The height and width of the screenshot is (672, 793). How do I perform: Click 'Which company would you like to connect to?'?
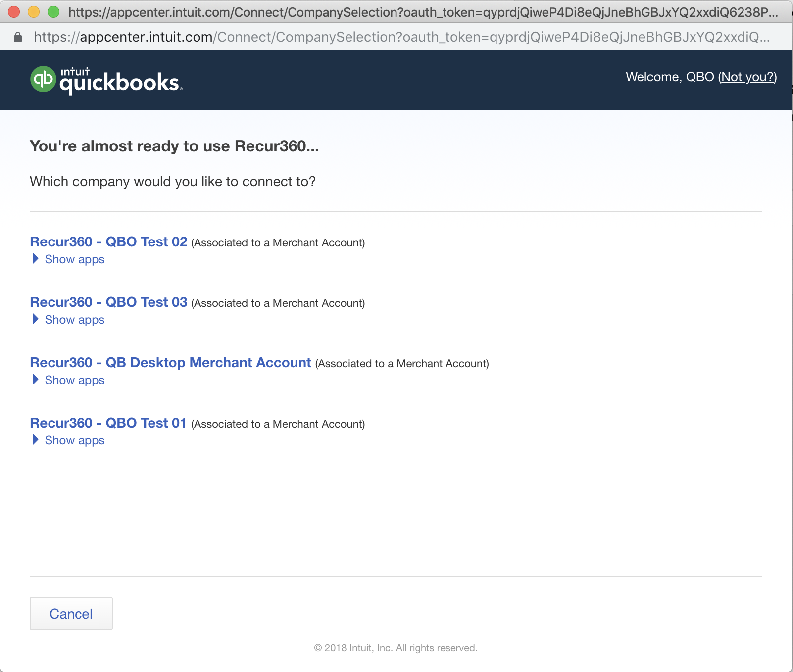point(173,182)
